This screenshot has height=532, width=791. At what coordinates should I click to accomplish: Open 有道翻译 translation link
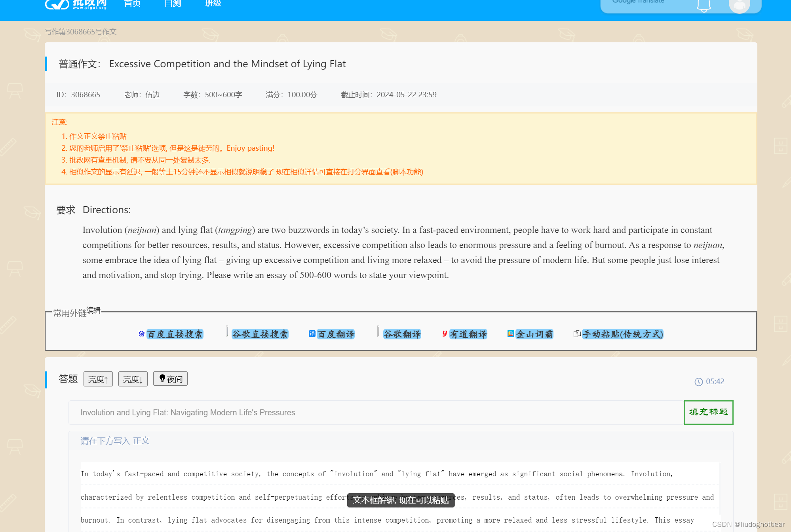[468, 334]
